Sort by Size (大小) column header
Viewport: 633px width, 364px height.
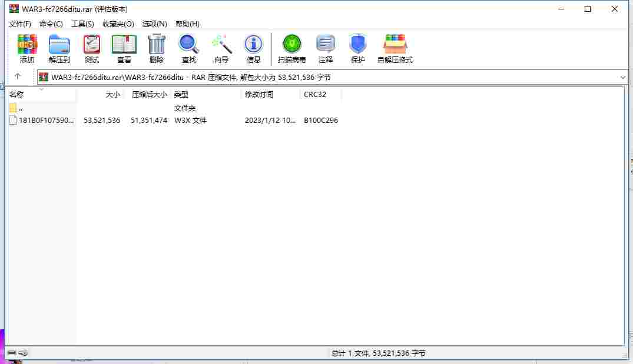(x=100, y=94)
